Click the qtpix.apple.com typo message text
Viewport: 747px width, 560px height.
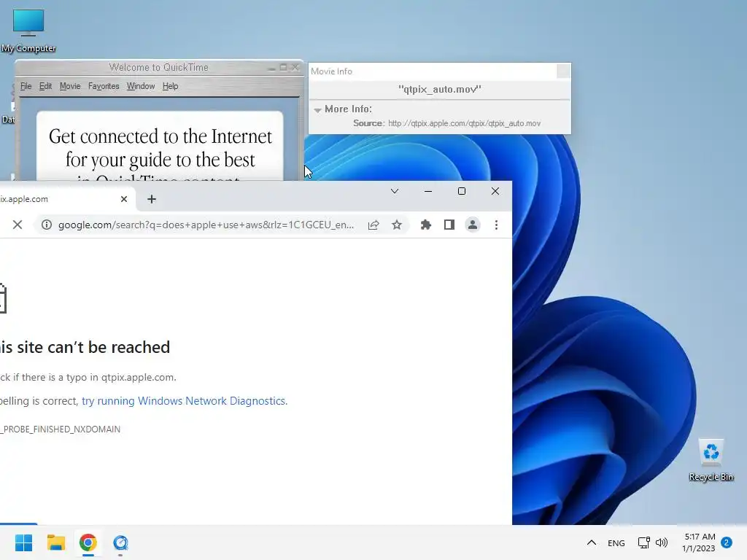[x=88, y=377]
